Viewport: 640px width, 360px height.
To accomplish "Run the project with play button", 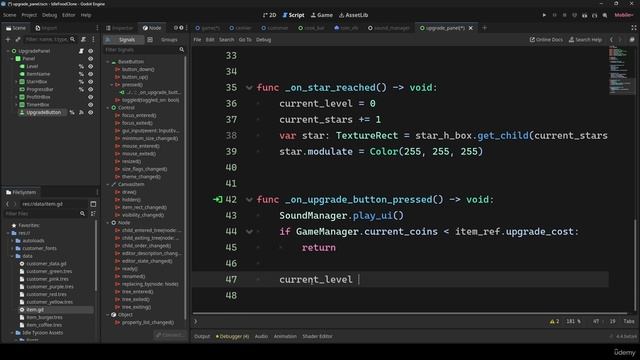I will 544,15.
